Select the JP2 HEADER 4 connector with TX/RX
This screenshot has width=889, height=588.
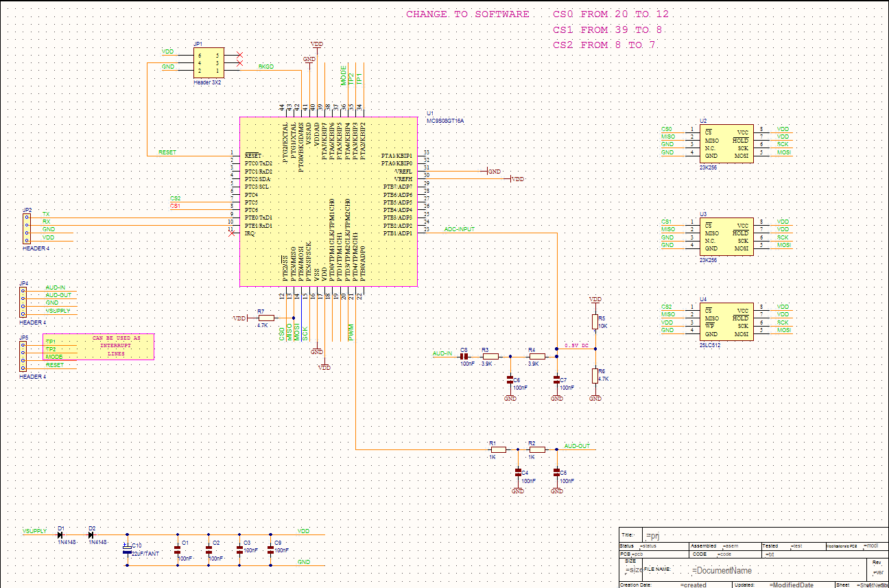(27, 228)
